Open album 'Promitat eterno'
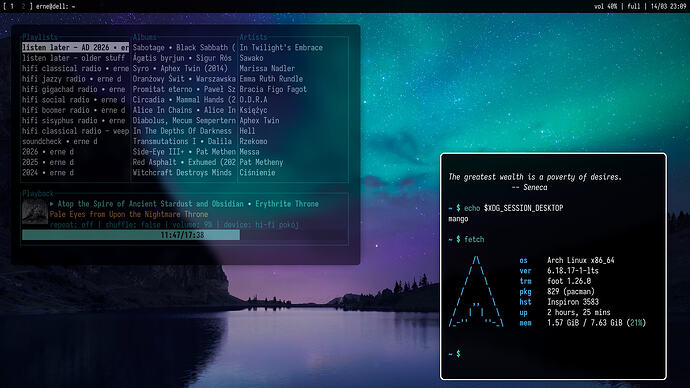 tap(184, 89)
